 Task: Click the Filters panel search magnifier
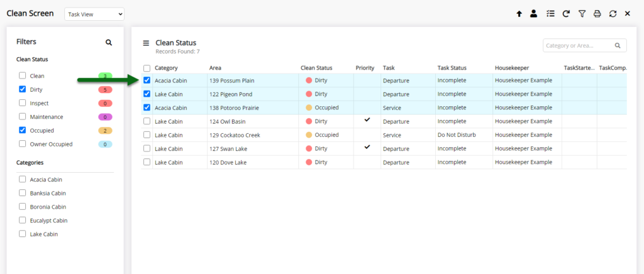tap(108, 42)
